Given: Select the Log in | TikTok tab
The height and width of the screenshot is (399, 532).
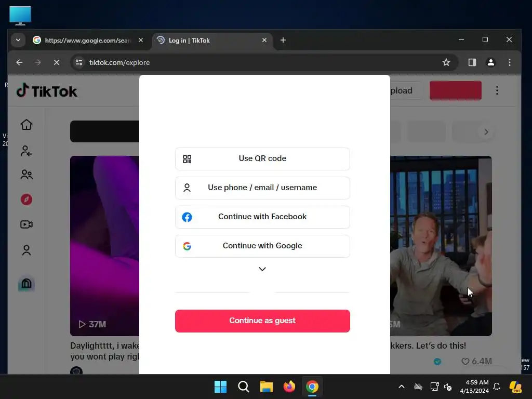Looking at the screenshot, I should point(212,41).
